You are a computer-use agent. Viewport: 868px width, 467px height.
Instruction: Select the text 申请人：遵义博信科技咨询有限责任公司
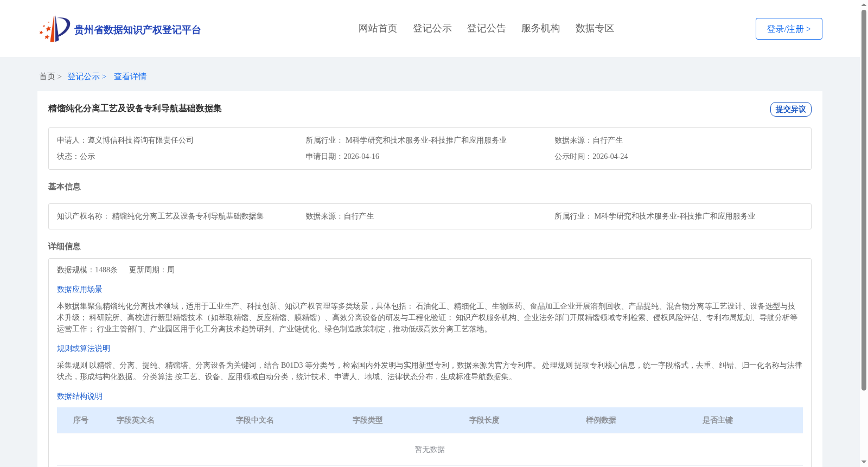[125, 140]
